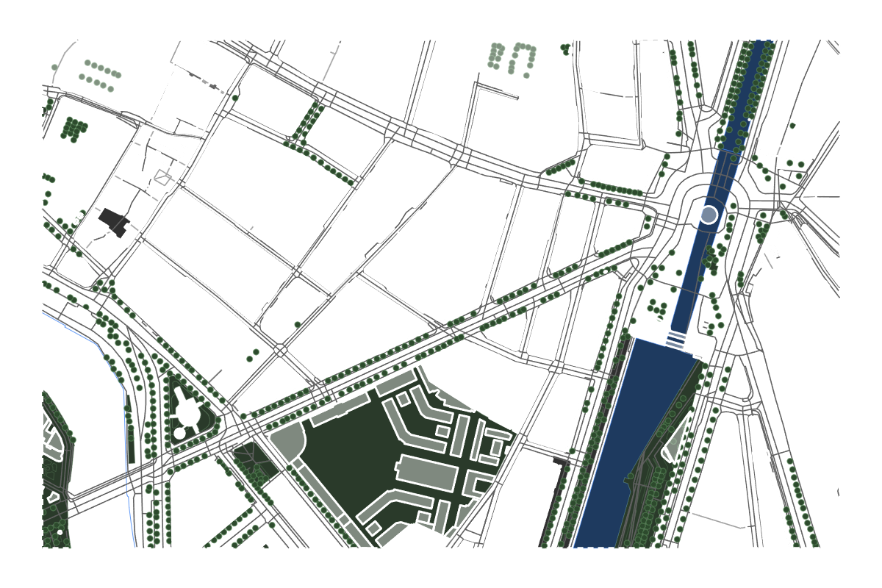The width and height of the screenshot is (882, 588).
Task: Click the striped steps between canal and basin
Action: (x=676, y=340)
